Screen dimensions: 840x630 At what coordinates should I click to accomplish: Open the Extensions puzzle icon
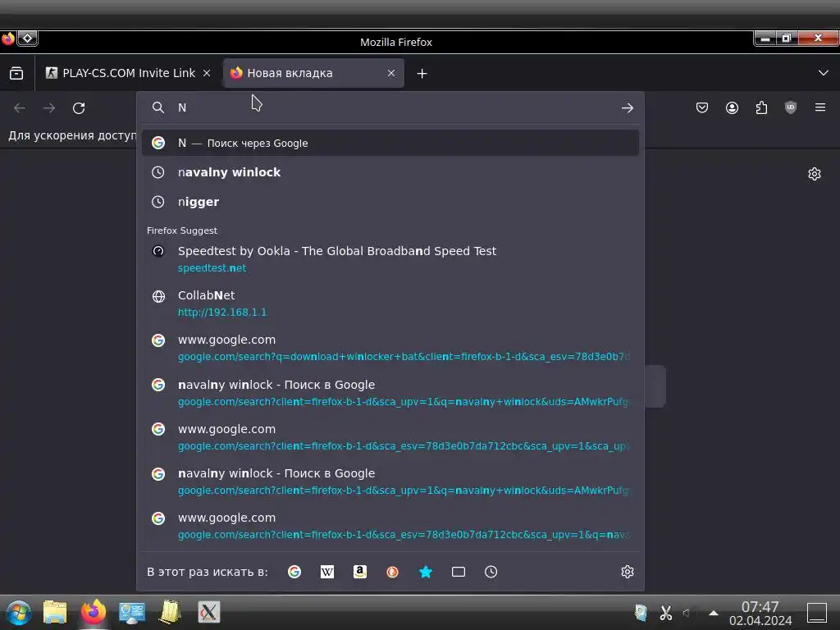point(761,107)
